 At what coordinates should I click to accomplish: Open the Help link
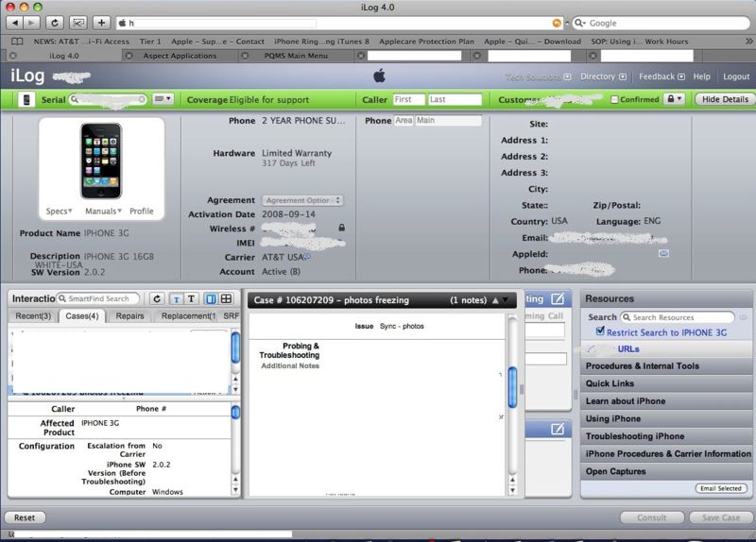pos(701,76)
